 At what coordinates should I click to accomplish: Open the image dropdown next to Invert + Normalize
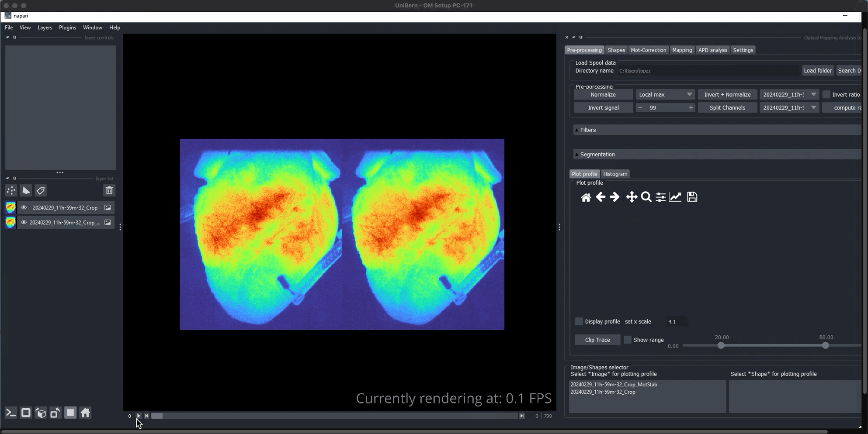(789, 95)
